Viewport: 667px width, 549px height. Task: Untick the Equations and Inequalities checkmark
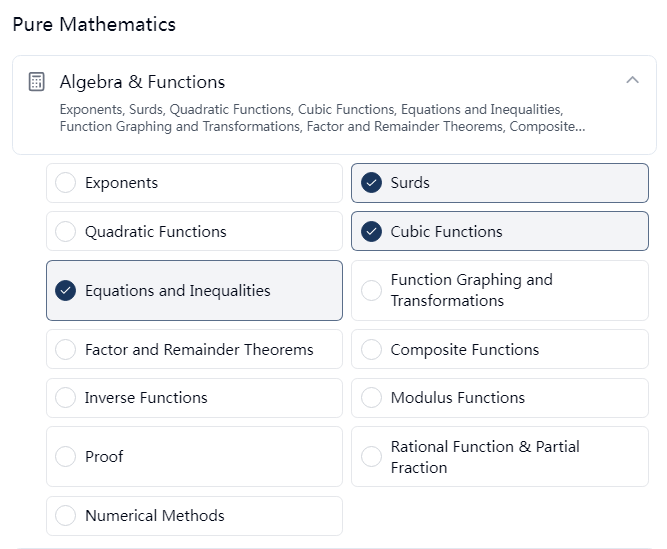click(x=66, y=290)
